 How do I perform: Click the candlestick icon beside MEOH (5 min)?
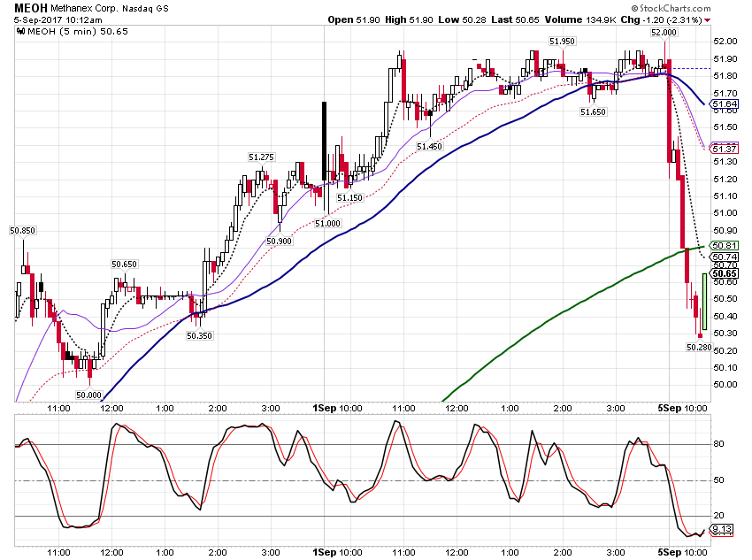20,32
